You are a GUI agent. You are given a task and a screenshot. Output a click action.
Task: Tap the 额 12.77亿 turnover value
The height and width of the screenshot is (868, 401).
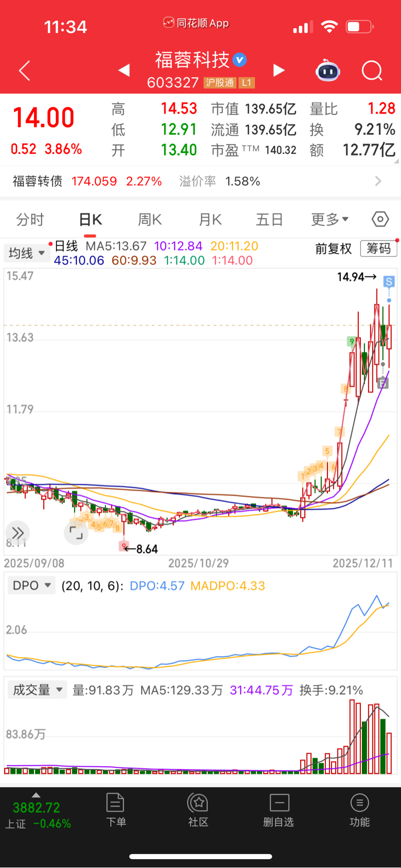click(369, 150)
